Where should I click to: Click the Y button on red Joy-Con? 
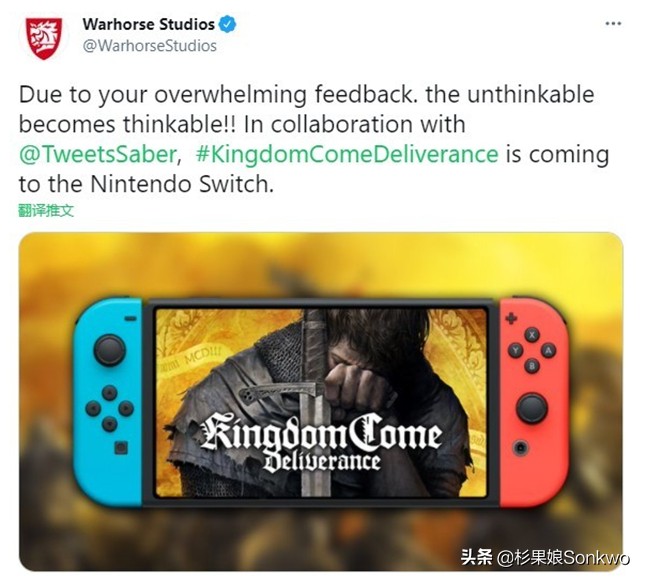coord(515,351)
